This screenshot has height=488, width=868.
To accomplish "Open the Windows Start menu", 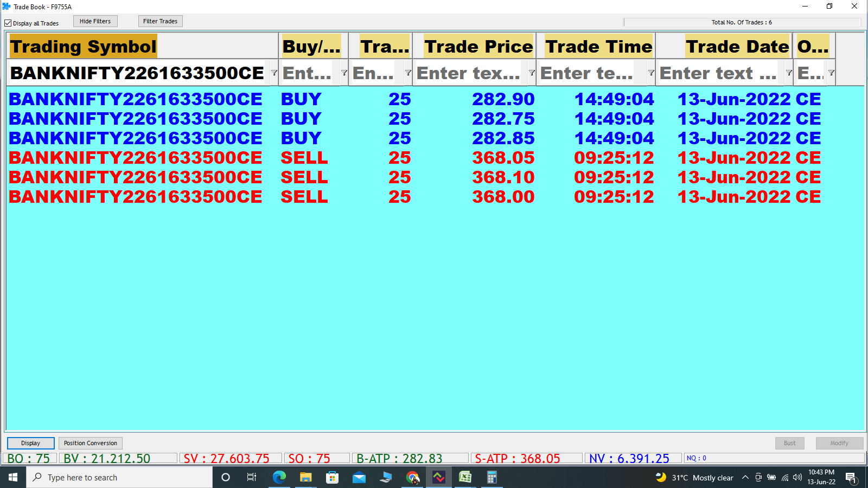I will 13,477.
